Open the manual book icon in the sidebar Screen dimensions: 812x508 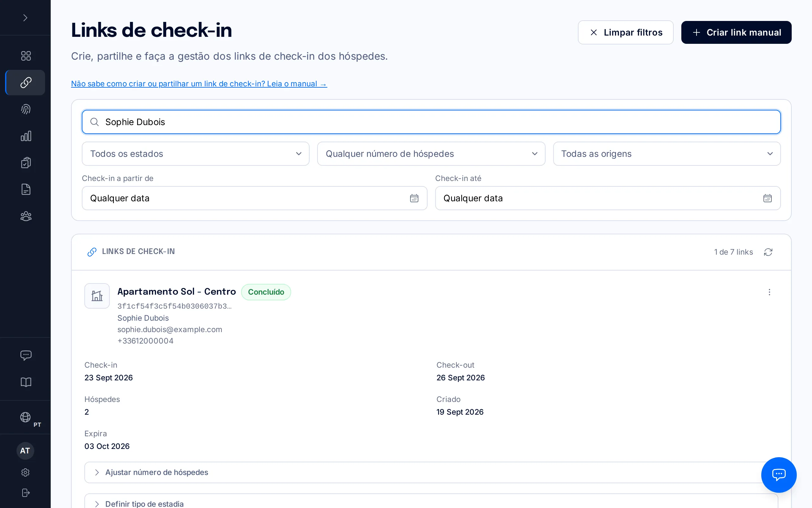click(x=26, y=382)
